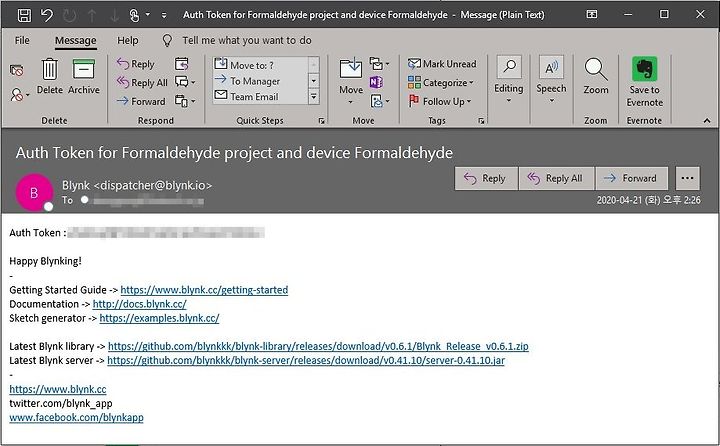Image resolution: width=720 pixels, height=446 pixels.
Task: Open the Move Actions icon dropdown
Action: (x=379, y=101)
